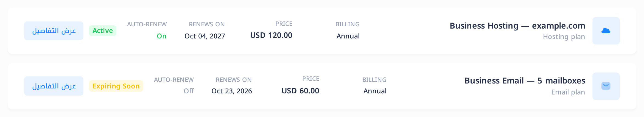The height and width of the screenshot is (117, 644).
Task: Open details for Business Email subscription
Action: coord(54,86)
